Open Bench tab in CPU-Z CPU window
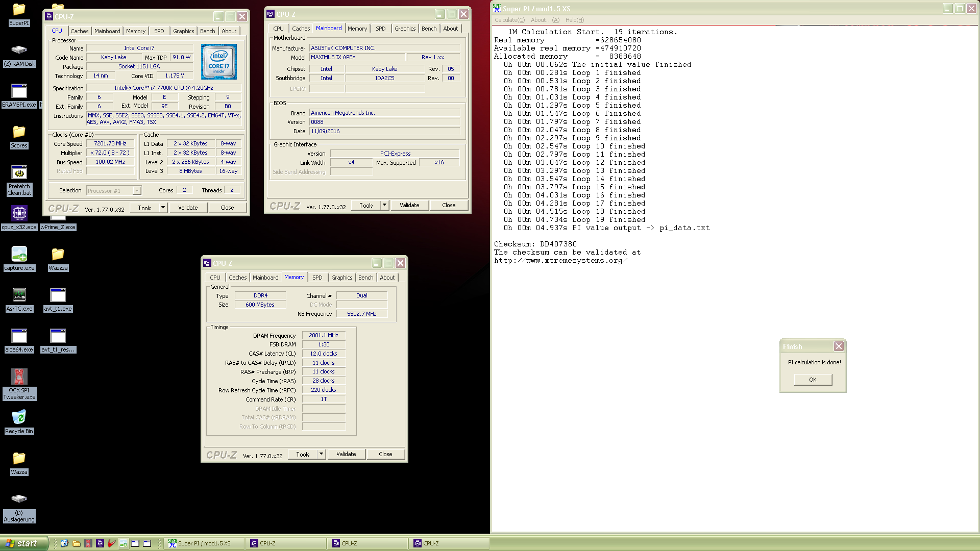 click(x=207, y=31)
